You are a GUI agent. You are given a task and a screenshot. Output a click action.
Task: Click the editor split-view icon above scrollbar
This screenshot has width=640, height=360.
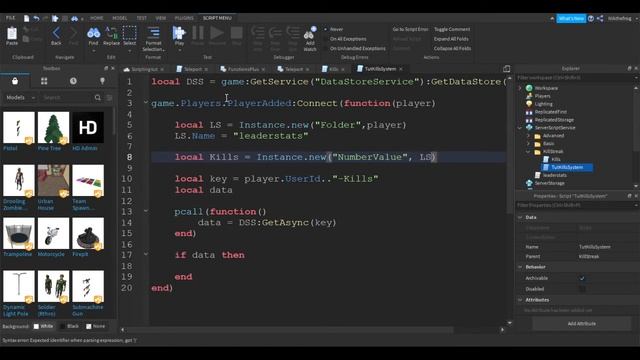coord(507,69)
